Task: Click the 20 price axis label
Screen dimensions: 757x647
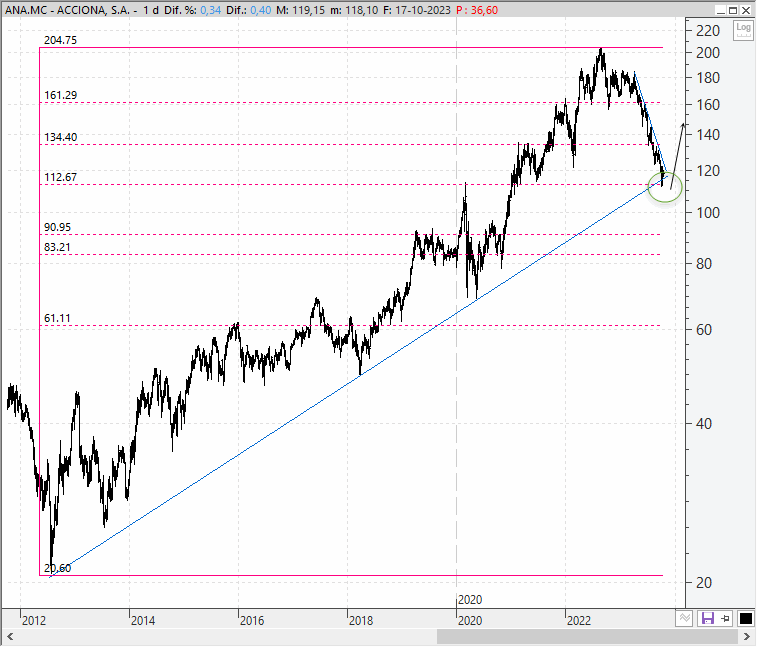Action: (704, 583)
